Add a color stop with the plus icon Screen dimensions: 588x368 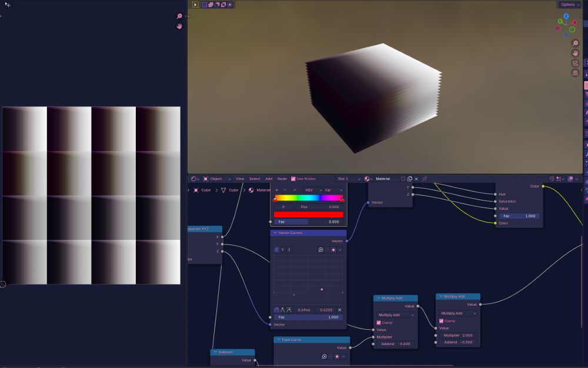pyautogui.click(x=277, y=190)
